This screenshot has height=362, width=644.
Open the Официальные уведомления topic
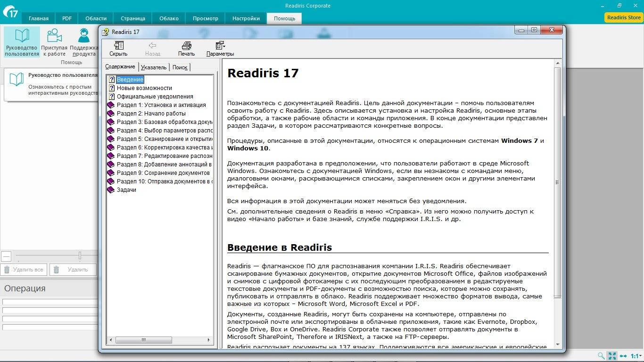pos(155,97)
